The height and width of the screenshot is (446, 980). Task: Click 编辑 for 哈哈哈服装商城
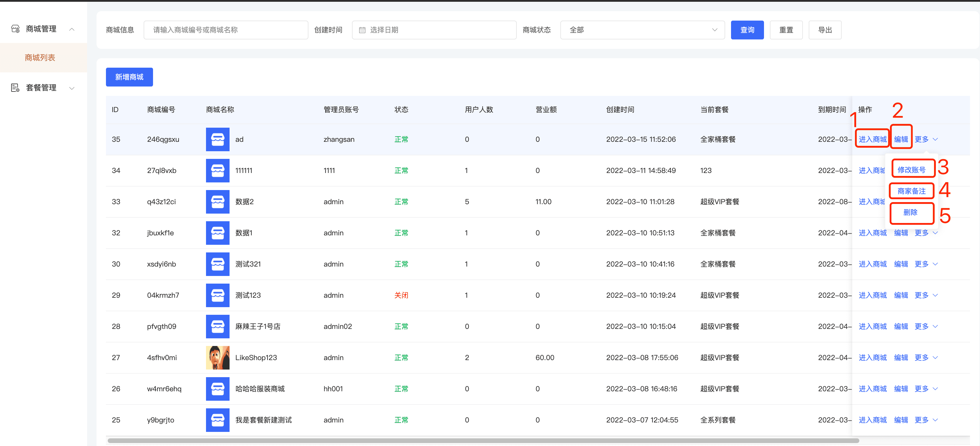coord(901,389)
